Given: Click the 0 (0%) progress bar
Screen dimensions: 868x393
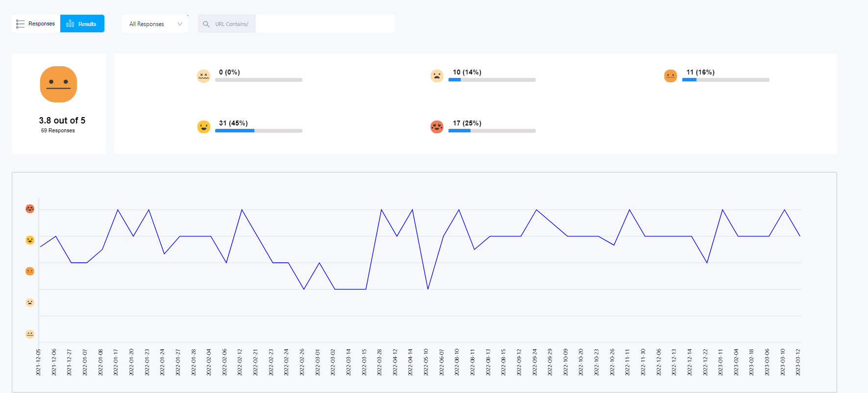Looking at the screenshot, I should (259, 80).
